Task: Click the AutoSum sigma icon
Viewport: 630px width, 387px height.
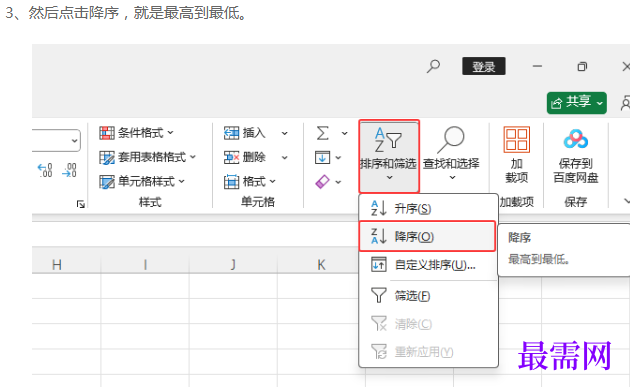Action: [x=323, y=133]
